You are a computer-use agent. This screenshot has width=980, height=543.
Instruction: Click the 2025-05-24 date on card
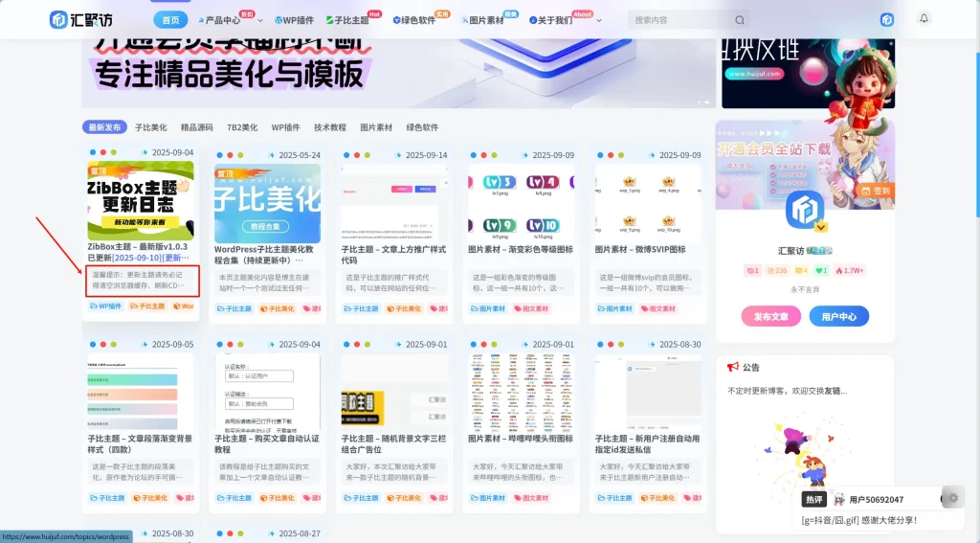[x=300, y=155]
